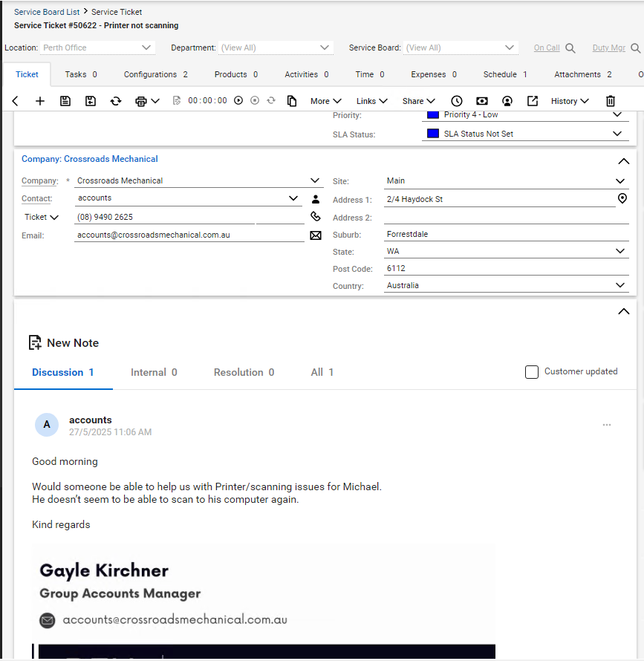Click the Duty Mgr link
This screenshot has width=644, height=661.
tap(608, 48)
